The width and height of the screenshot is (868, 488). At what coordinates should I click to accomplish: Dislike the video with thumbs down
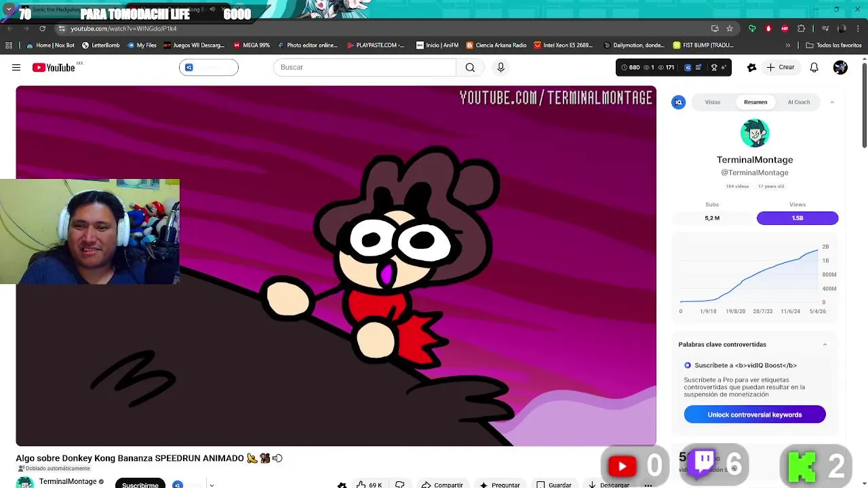tap(400, 485)
